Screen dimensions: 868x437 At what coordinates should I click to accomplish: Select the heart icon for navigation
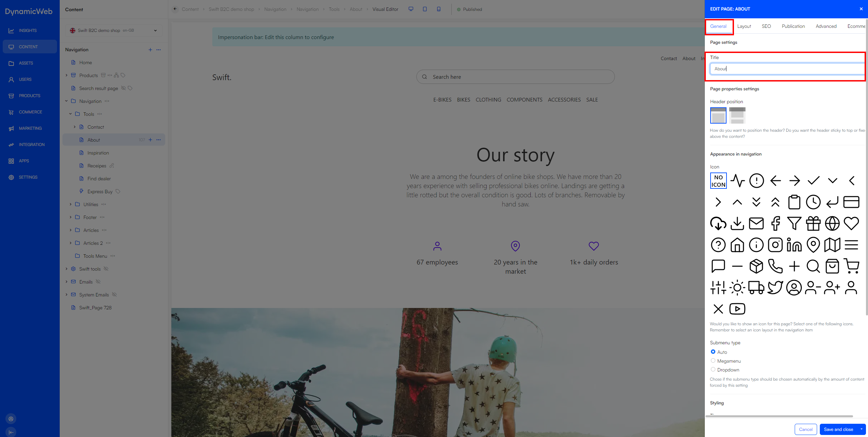click(x=851, y=223)
